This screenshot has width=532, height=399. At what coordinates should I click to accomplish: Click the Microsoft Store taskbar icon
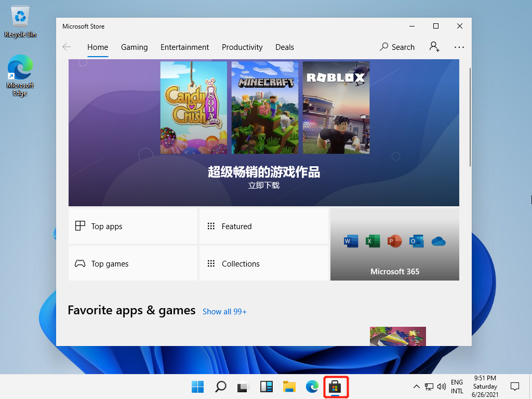coord(335,387)
